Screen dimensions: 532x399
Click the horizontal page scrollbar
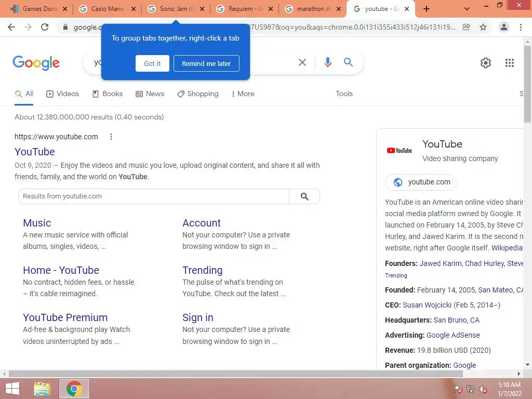coord(236,374)
